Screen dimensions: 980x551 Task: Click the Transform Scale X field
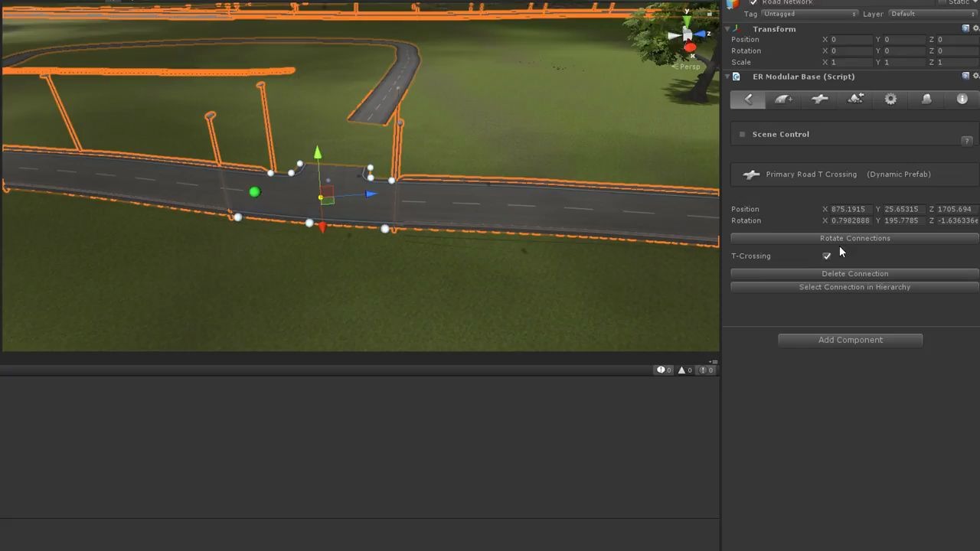(851, 63)
